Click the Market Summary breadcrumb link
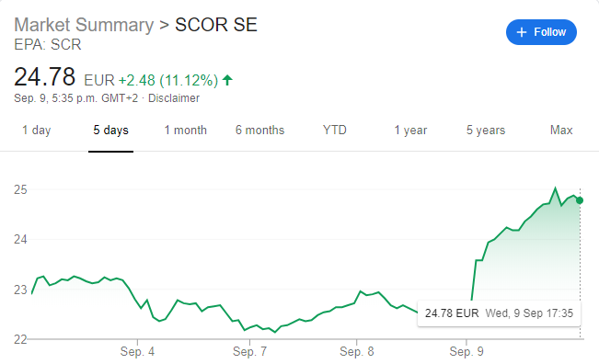The width and height of the screenshot is (599, 364). 84,25
